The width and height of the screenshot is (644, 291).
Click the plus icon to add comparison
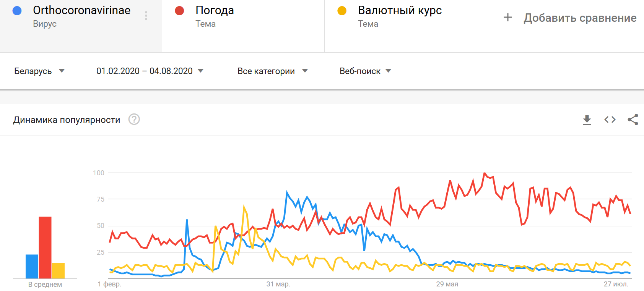pyautogui.click(x=508, y=18)
